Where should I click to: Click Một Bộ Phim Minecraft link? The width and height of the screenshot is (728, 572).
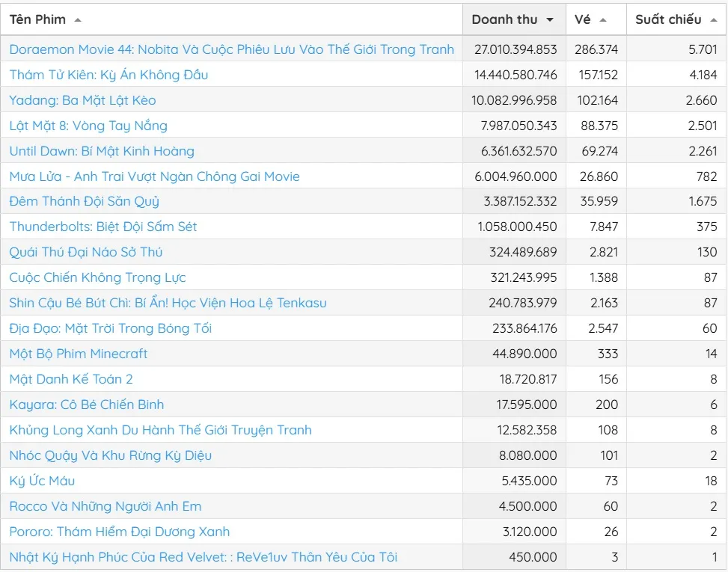click(x=79, y=354)
